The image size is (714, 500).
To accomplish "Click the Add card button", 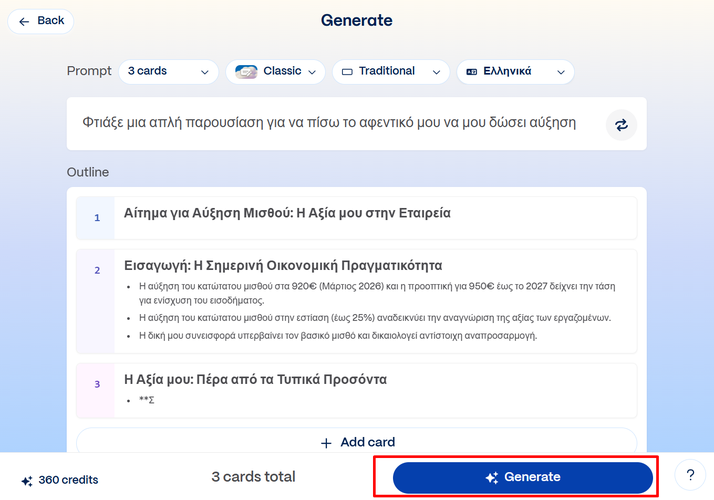I will pos(356,442).
